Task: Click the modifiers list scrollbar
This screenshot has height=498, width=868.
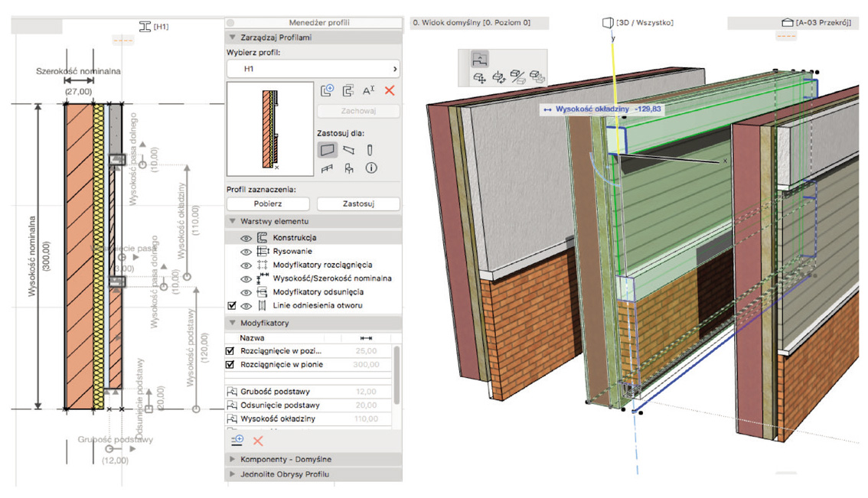Action: (396, 375)
